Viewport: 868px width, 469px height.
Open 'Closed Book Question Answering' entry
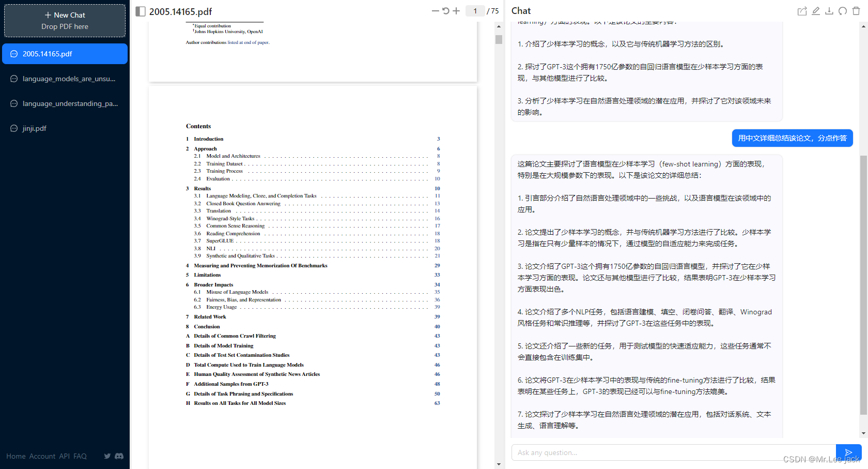243,204
